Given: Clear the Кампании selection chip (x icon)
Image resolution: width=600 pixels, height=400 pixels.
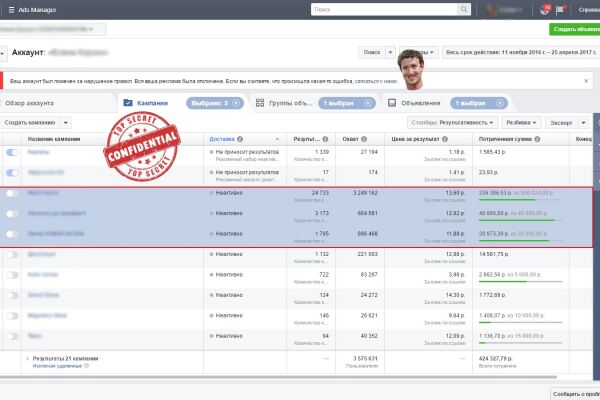Looking at the screenshot, I should (236, 103).
